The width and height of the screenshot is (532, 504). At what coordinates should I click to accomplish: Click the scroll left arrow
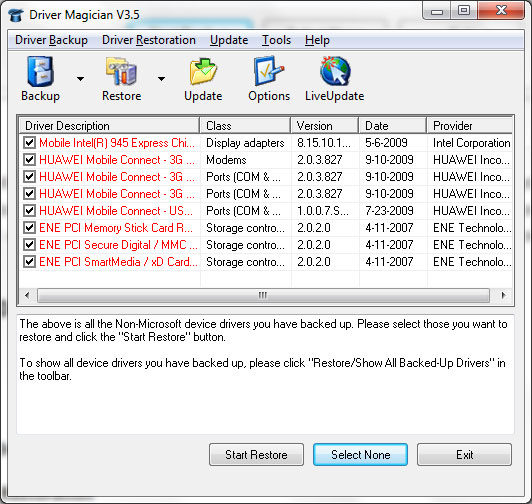coord(27,295)
